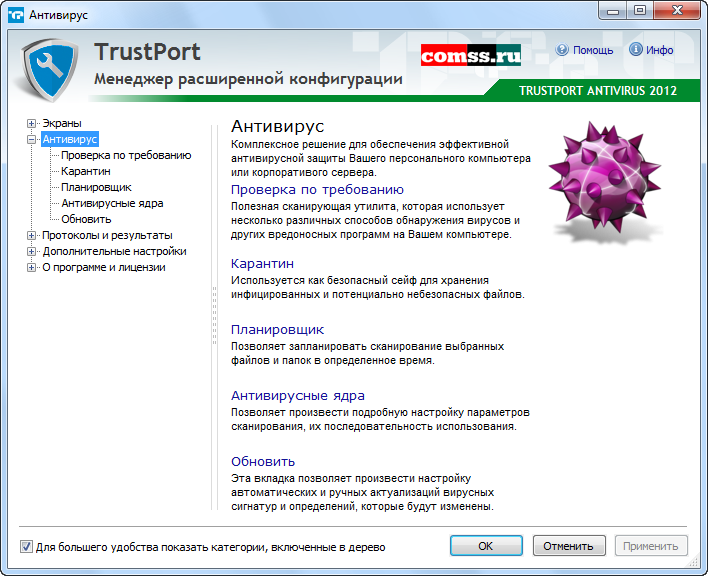Screen dimensions: 708x576
Task: Click the comss.ru logo banner
Action: tap(470, 55)
